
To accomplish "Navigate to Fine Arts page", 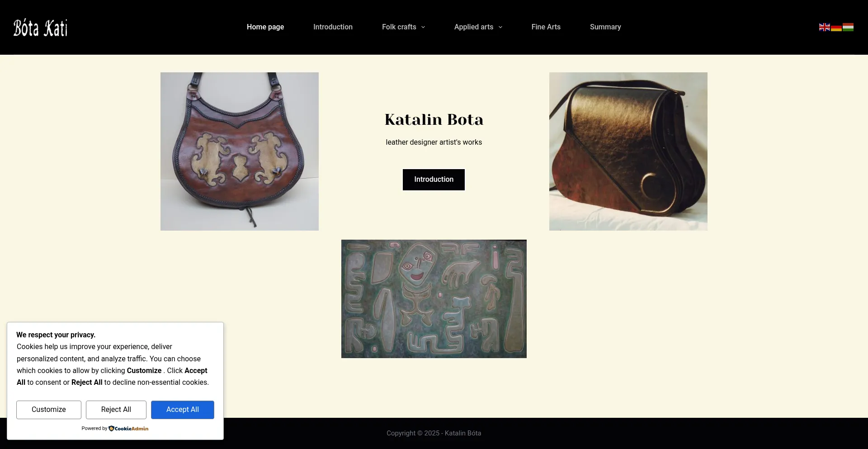I will [x=546, y=27].
